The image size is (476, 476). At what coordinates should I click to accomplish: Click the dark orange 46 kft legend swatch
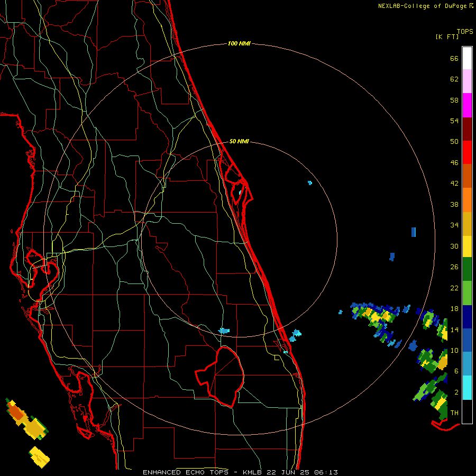tap(467, 176)
